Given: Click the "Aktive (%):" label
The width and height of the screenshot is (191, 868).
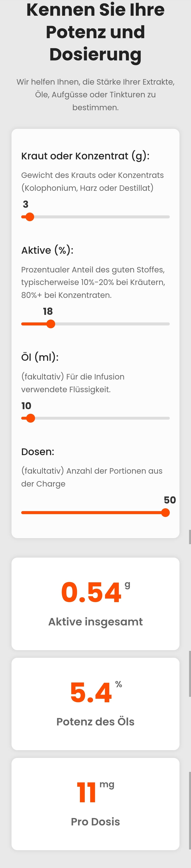Looking at the screenshot, I should click(47, 250).
